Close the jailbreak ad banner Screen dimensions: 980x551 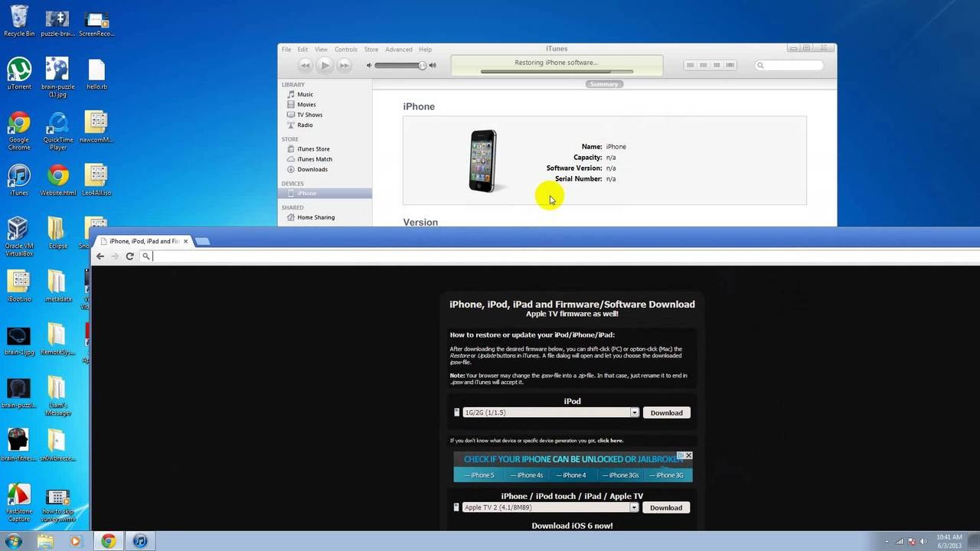tap(688, 455)
